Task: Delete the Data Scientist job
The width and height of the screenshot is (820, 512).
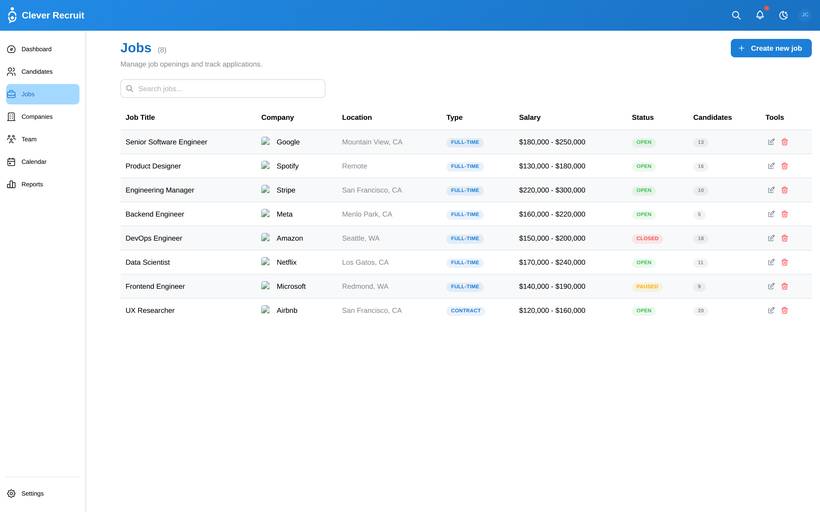Action: click(784, 262)
